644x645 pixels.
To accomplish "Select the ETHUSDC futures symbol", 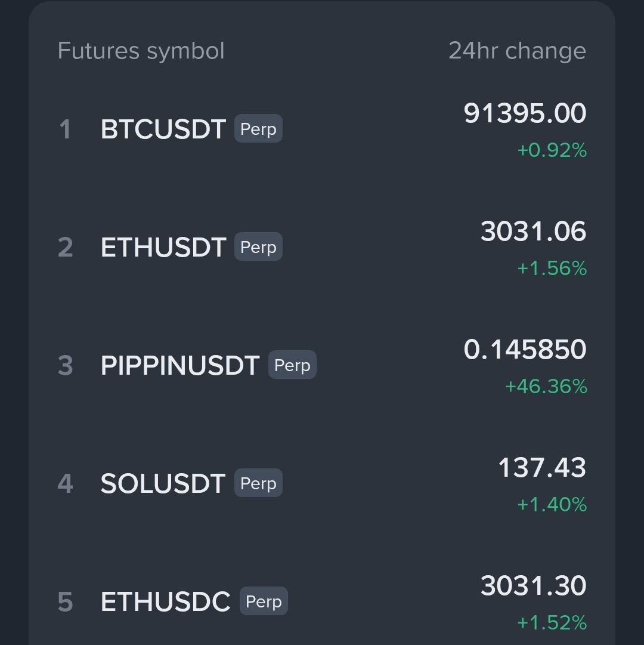I will coord(165,602).
